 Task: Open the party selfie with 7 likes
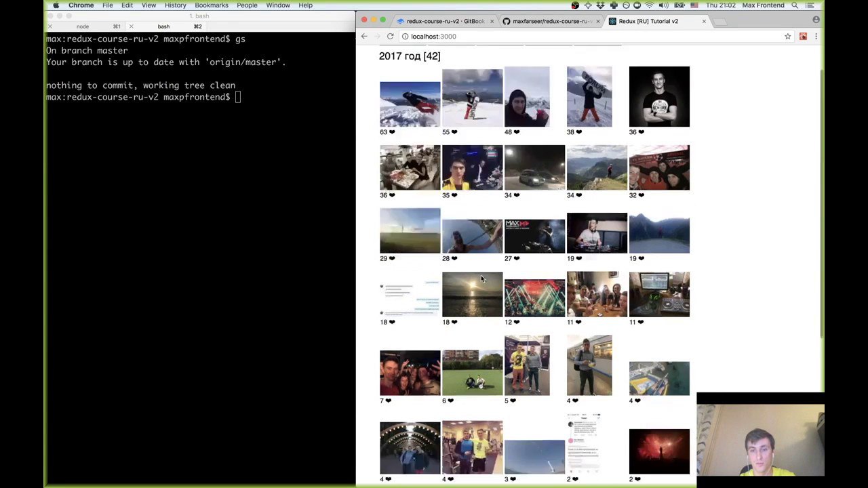click(410, 373)
